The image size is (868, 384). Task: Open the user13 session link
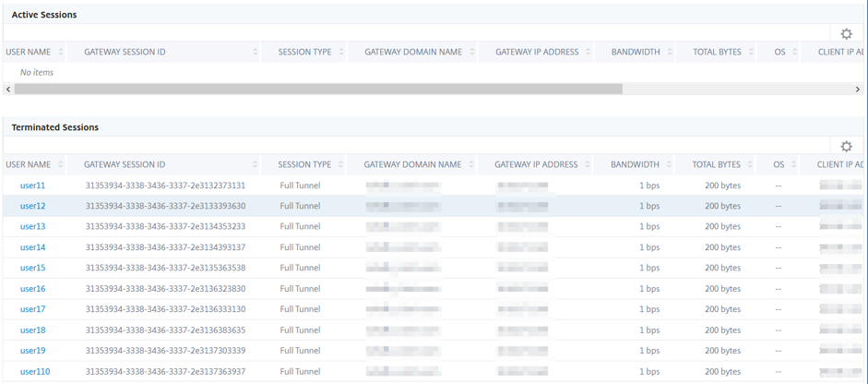(x=32, y=227)
